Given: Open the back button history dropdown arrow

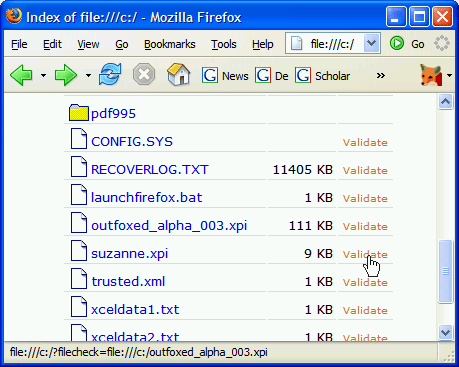Looking at the screenshot, I should coord(43,76).
